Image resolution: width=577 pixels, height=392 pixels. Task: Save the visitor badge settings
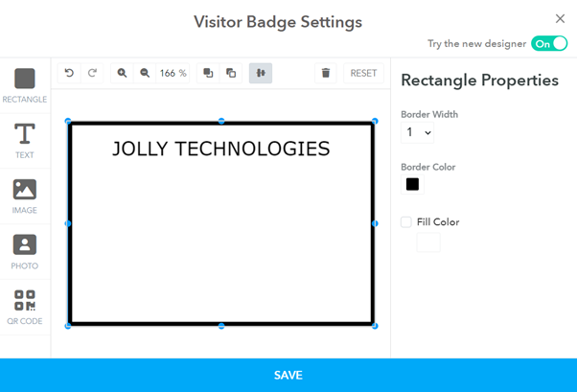288,376
